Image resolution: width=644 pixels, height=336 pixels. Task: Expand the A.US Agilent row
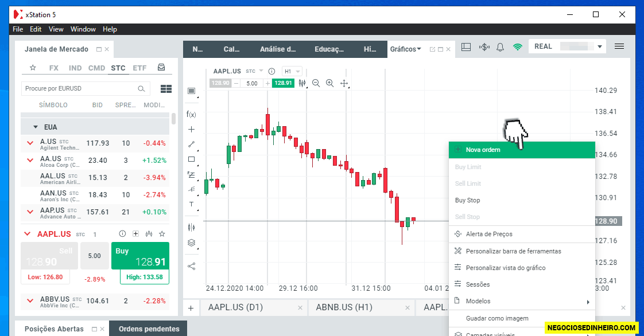coord(30,143)
